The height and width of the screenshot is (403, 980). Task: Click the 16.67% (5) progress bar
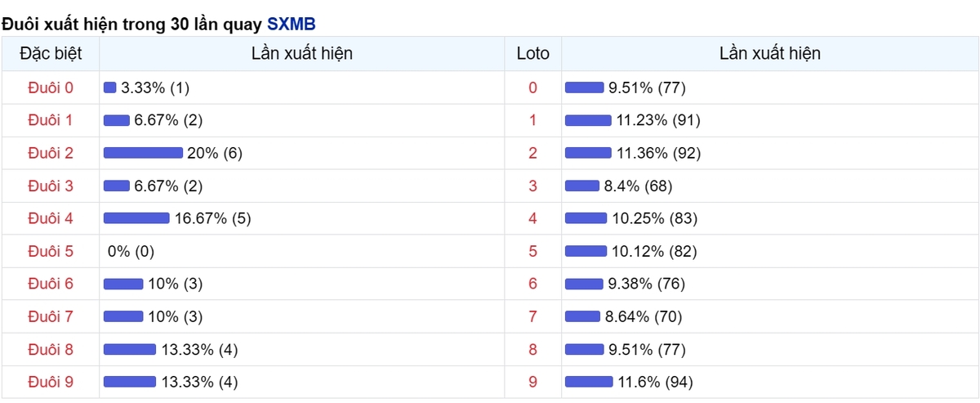(x=136, y=218)
